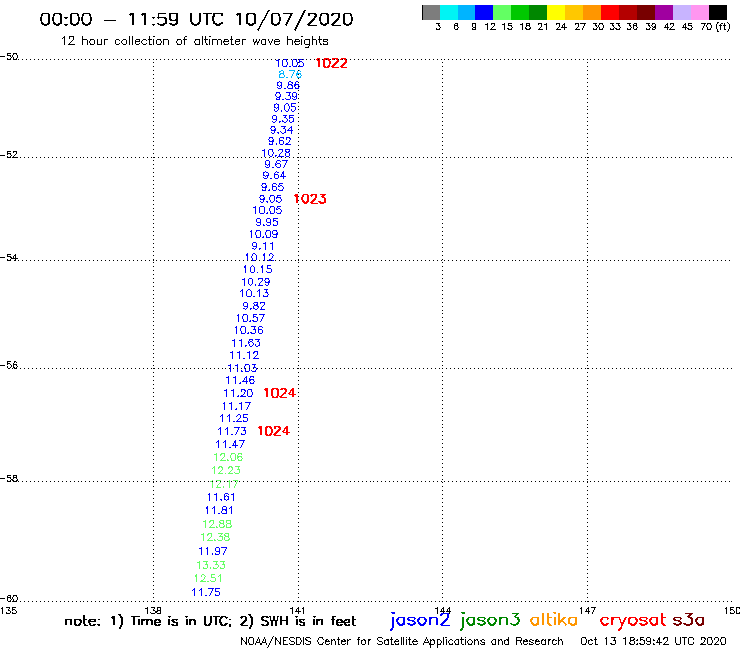This screenshot has height=650, width=740.
Task: Click the cryosat satellite legend label
Action: 633,620
